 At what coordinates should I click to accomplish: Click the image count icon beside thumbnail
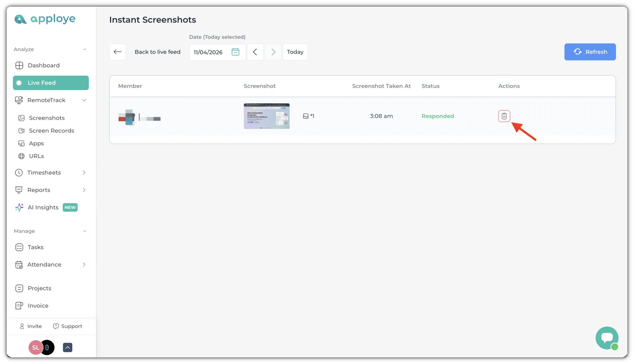pyautogui.click(x=306, y=116)
